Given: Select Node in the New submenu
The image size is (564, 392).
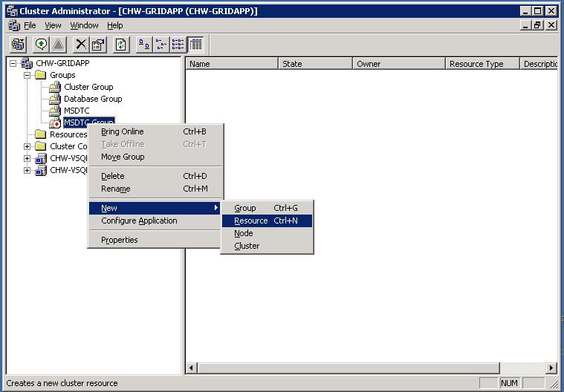Looking at the screenshot, I should tap(267, 233).
